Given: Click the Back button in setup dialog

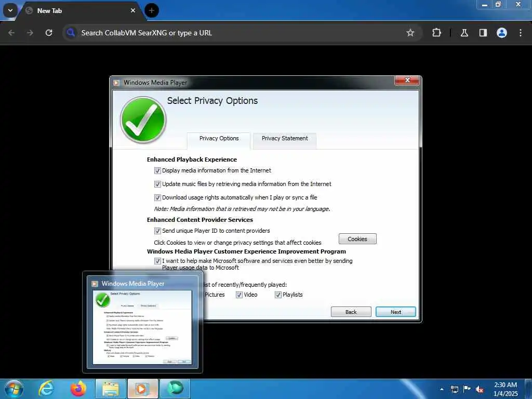Looking at the screenshot, I should [x=351, y=312].
